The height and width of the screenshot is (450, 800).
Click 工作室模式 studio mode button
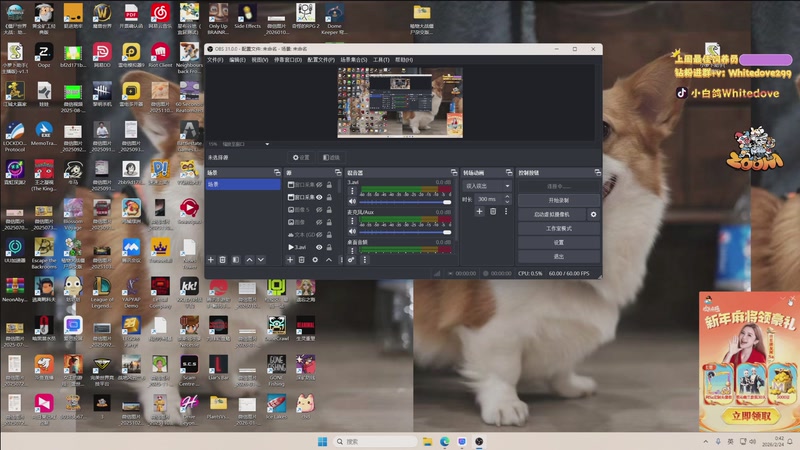(x=559, y=229)
